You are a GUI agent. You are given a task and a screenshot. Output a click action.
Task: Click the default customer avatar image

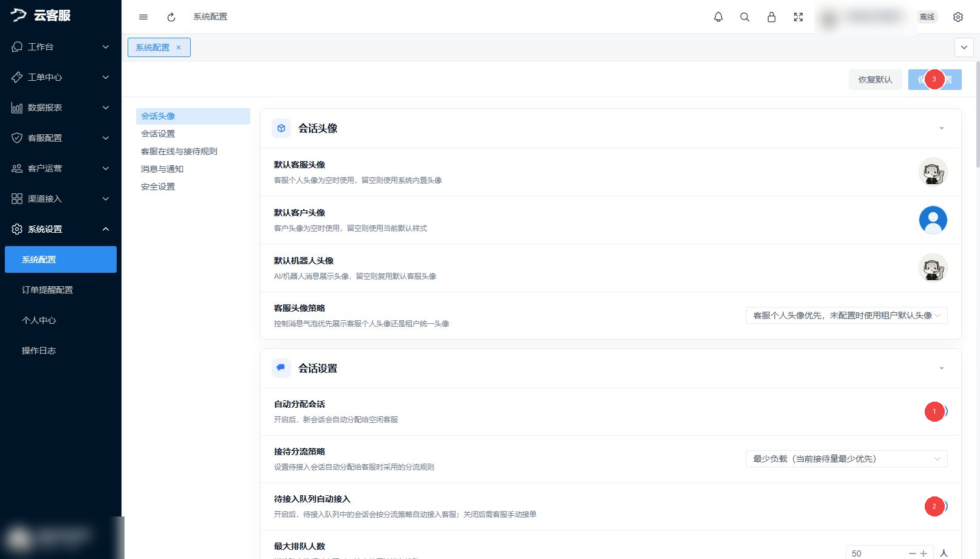pyautogui.click(x=933, y=220)
